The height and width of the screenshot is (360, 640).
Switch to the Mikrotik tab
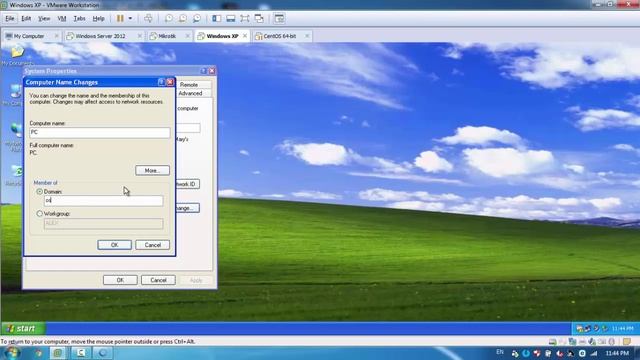tap(167, 36)
